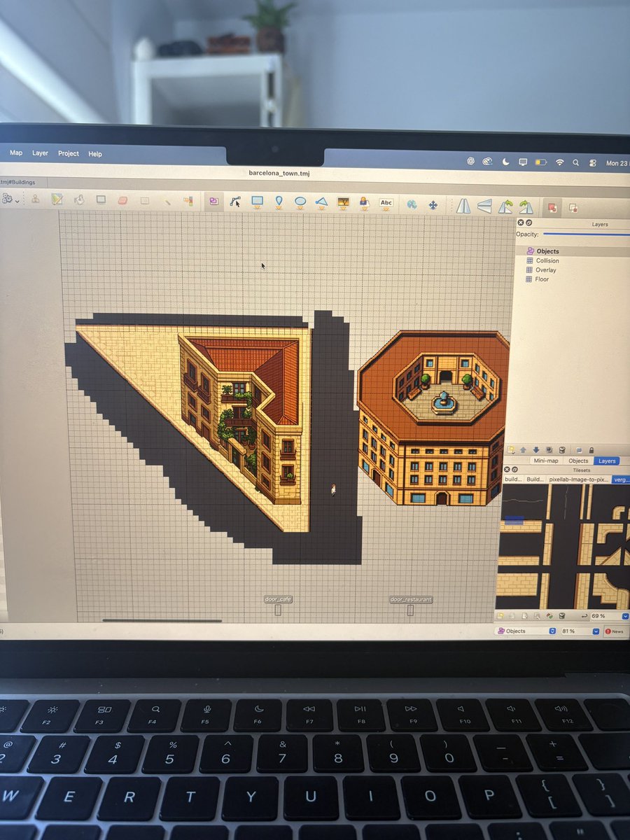630x840 pixels.
Task: Open the pixellab-Image-to-pix... tileset tab
Action: pos(578,479)
